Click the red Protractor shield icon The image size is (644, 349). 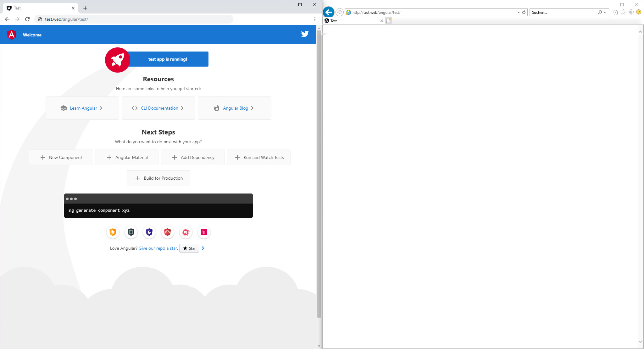coord(168,232)
